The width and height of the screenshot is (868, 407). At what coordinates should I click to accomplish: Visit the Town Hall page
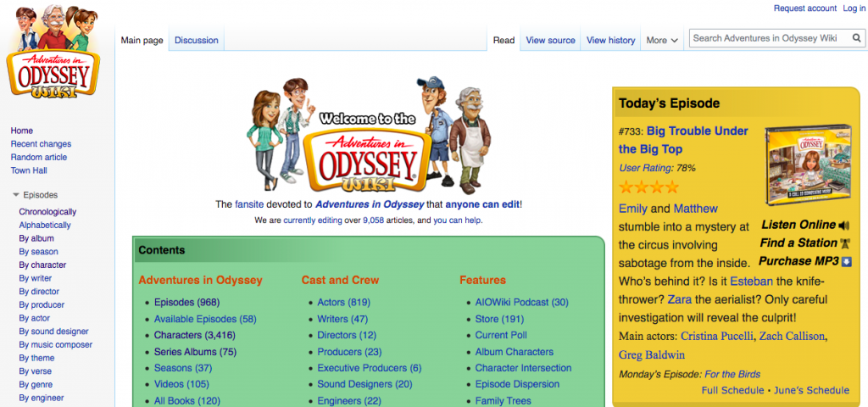click(x=29, y=170)
